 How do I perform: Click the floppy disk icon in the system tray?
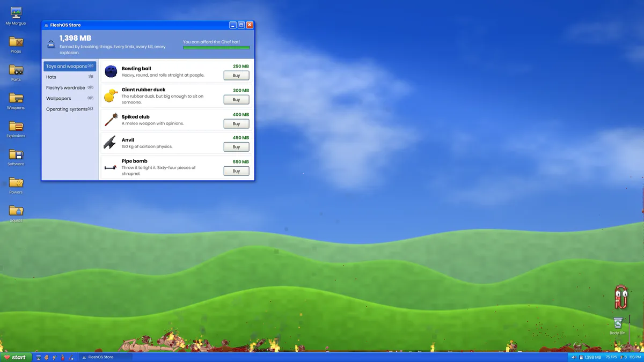(581, 357)
